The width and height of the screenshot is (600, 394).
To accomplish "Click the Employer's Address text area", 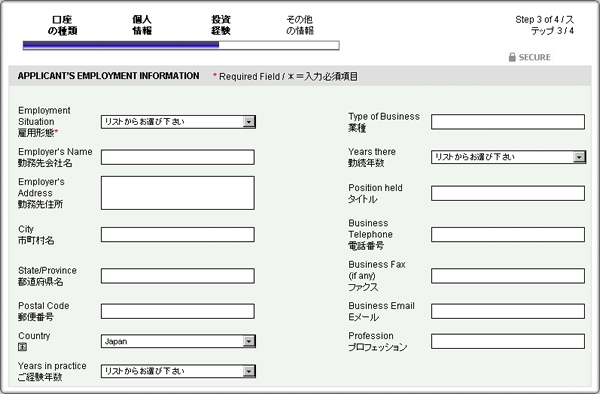I will 178,193.
